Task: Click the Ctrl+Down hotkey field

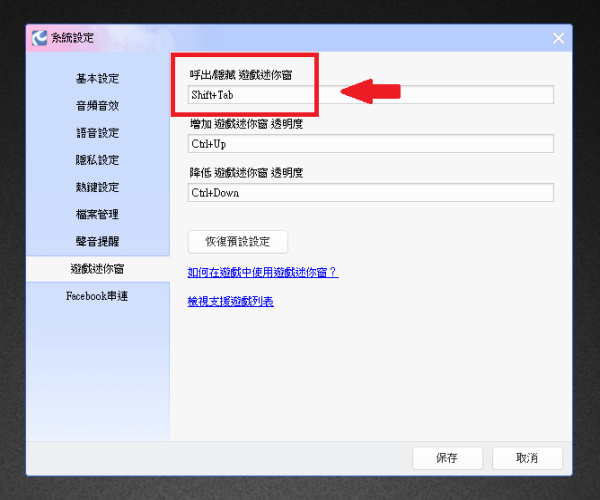Action: click(x=370, y=192)
